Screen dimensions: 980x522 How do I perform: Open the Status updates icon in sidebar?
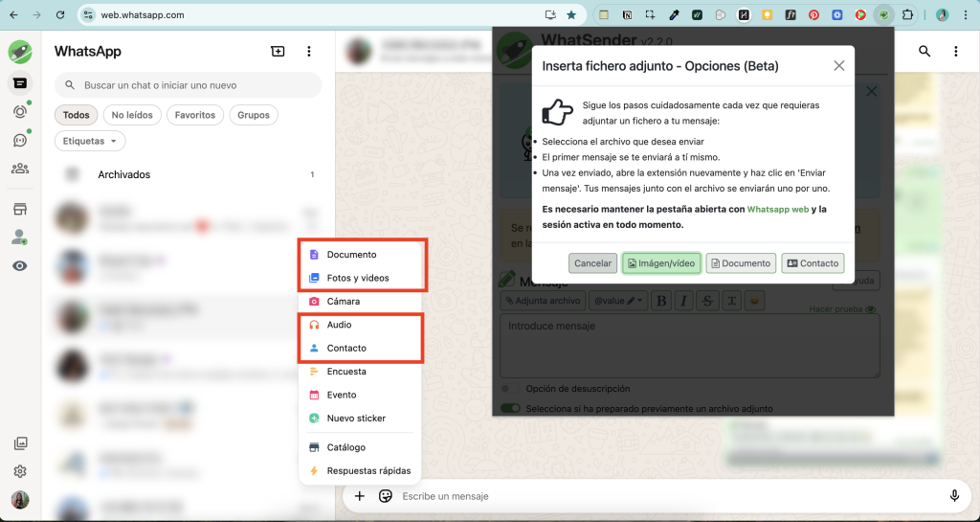pyautogui.click(x=19, y=111)
